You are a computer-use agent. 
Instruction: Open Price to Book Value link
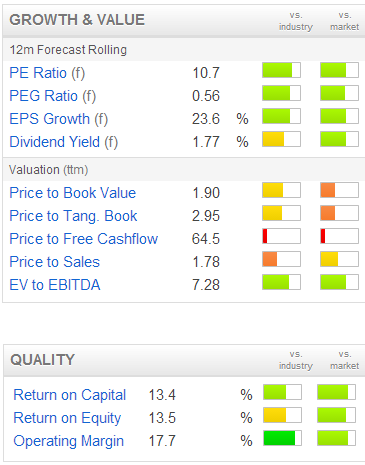(x=73, y=193)
